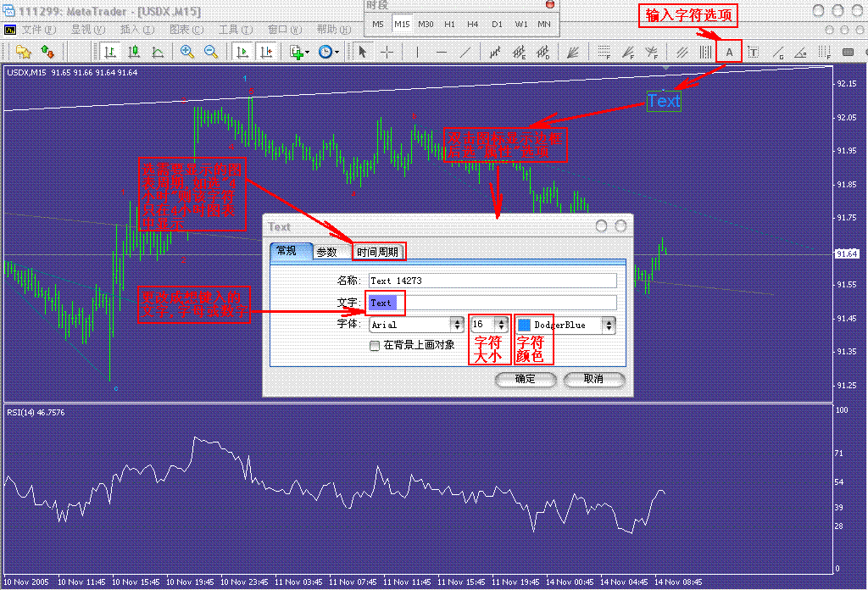Click the DodgerBlue color swatch
The image size is (868, 590).
pos(524,325)
